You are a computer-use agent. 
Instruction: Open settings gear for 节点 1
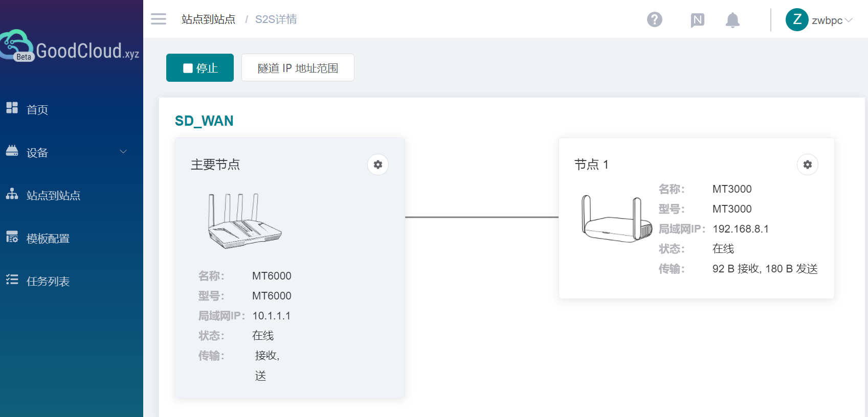coord(807,165)
